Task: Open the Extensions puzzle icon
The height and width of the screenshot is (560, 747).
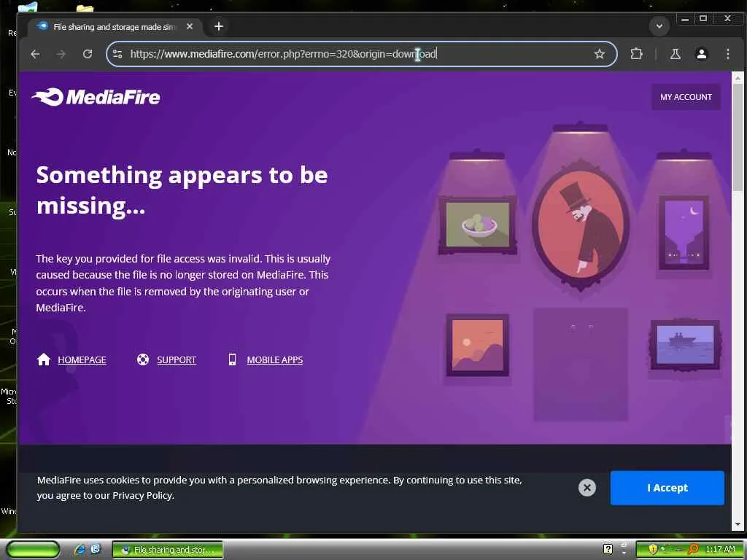Action: pyautogui.click(x=636, y=54)
